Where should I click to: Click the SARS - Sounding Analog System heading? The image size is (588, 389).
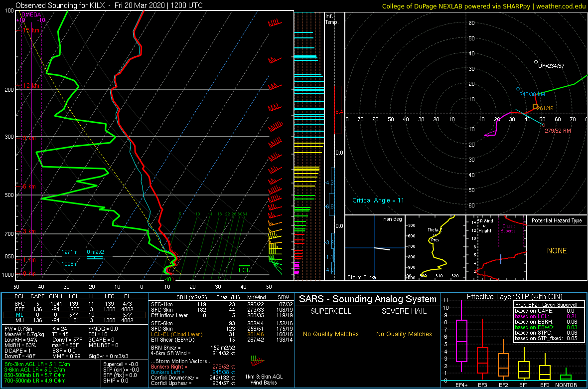(x=368, y=299)
